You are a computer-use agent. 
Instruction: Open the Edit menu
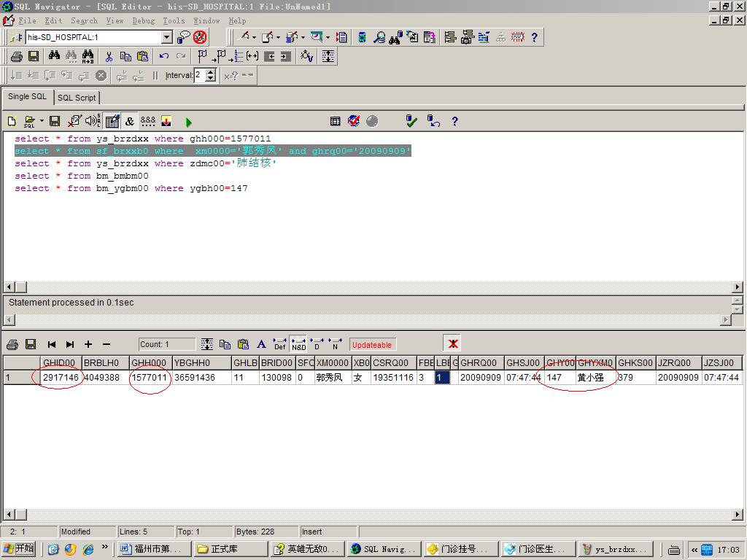53,20
